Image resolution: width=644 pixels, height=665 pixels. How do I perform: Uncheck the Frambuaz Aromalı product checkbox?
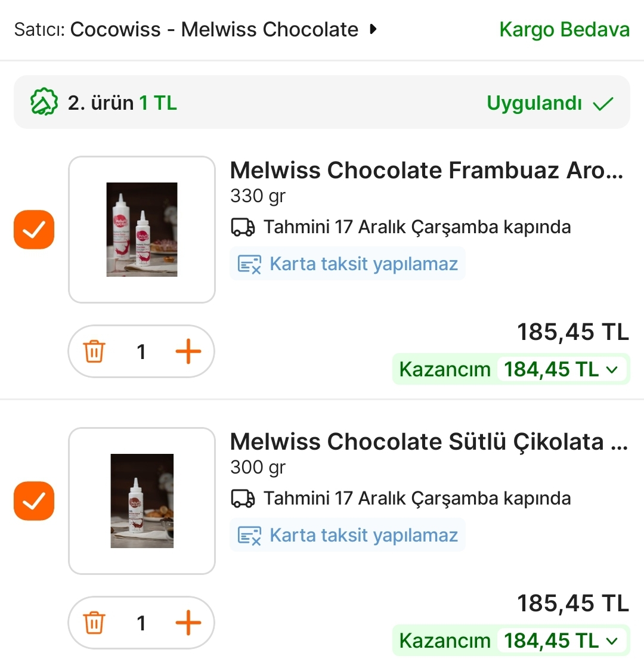coord(34,230)
